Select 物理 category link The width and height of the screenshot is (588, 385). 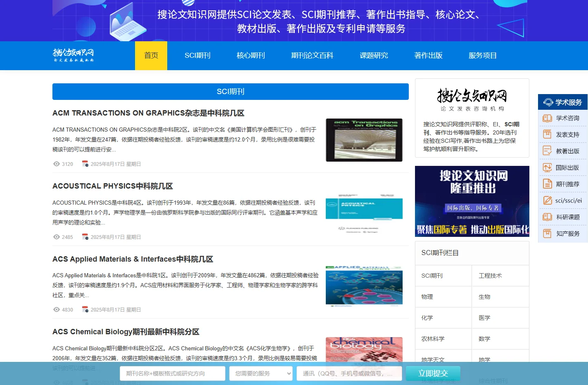(427, 297)
